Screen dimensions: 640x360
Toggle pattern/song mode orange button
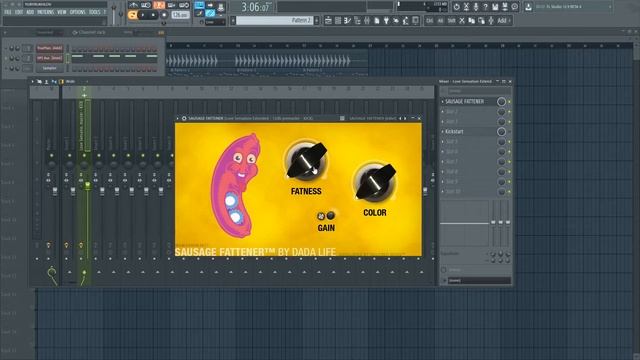[132, 15]
